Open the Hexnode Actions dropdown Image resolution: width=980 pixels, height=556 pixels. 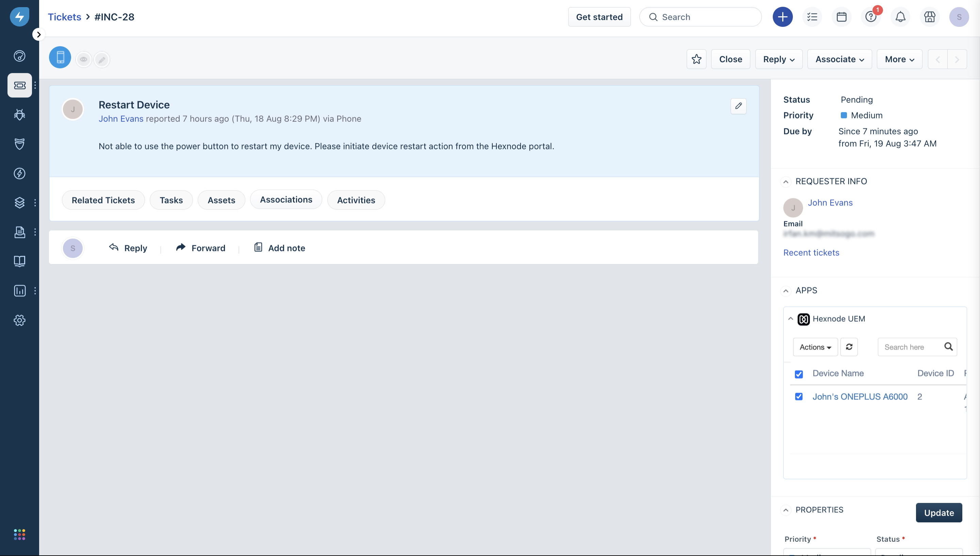(x=815, y=347)
